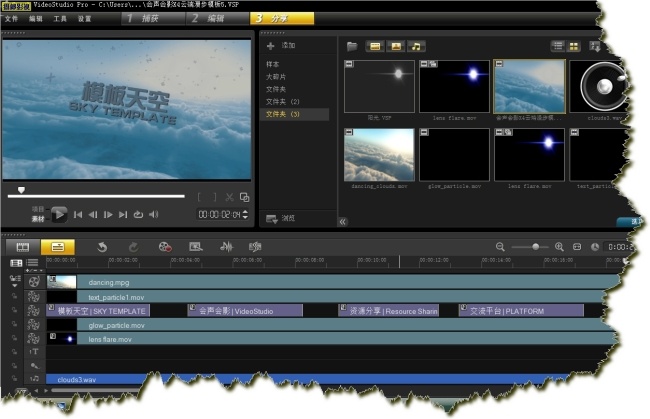The width and height of the screenshot is (650, 419).
Task: Open the 浏览 browse dropdown
Action: 280,218
